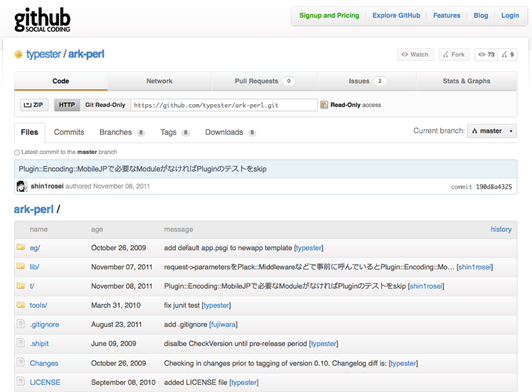Click 'add default app.psgi' commit message
Screen dimensions: 532x392
[228, 248]
